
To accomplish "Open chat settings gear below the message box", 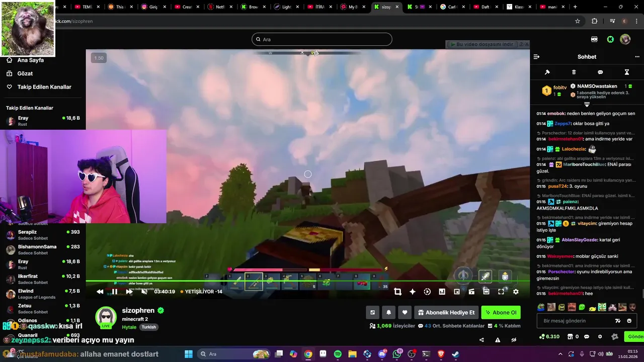I will click(x=600, y=336).
